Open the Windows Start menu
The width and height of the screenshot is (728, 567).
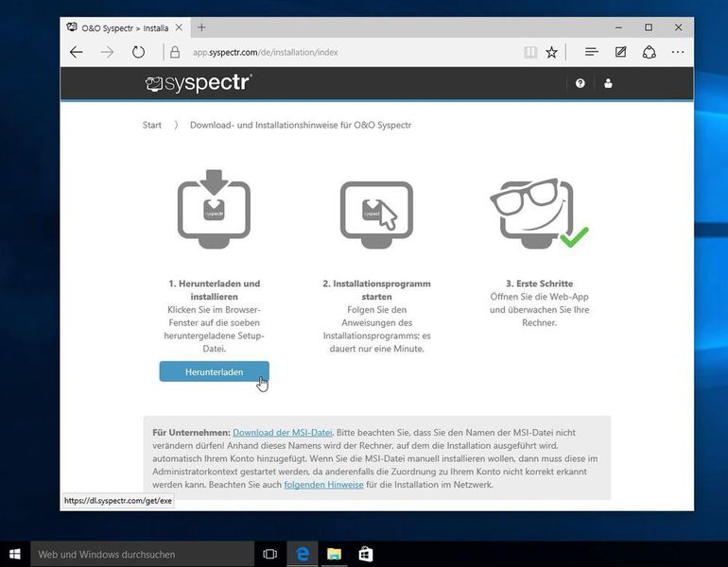15,554
